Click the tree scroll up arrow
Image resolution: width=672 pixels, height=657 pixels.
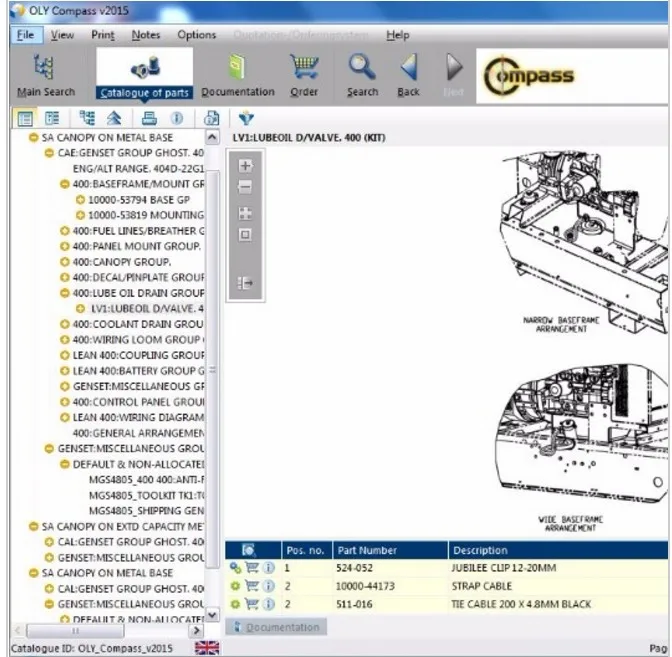(212, 138)
